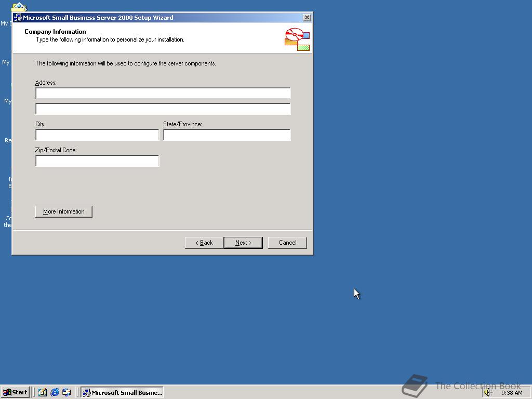Cancel the Setup Wizard
Viewport: 532px width, 399px height.
click(287, 243)
